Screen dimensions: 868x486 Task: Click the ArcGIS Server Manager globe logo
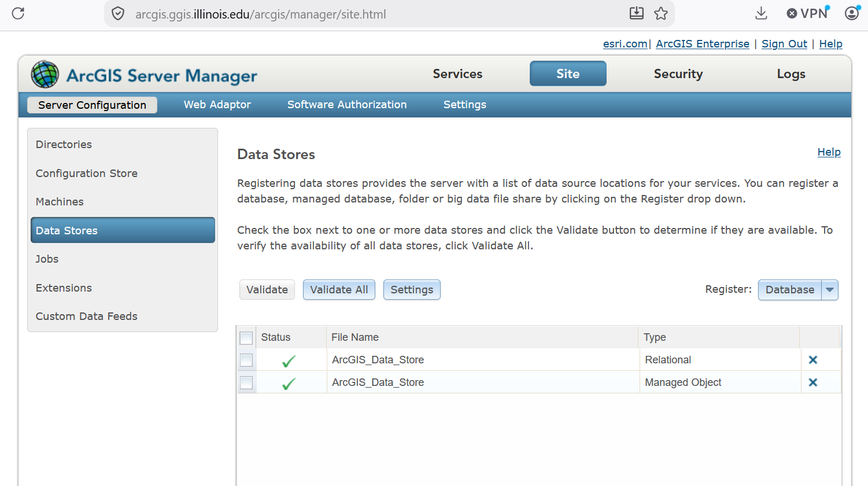[45, 74]
